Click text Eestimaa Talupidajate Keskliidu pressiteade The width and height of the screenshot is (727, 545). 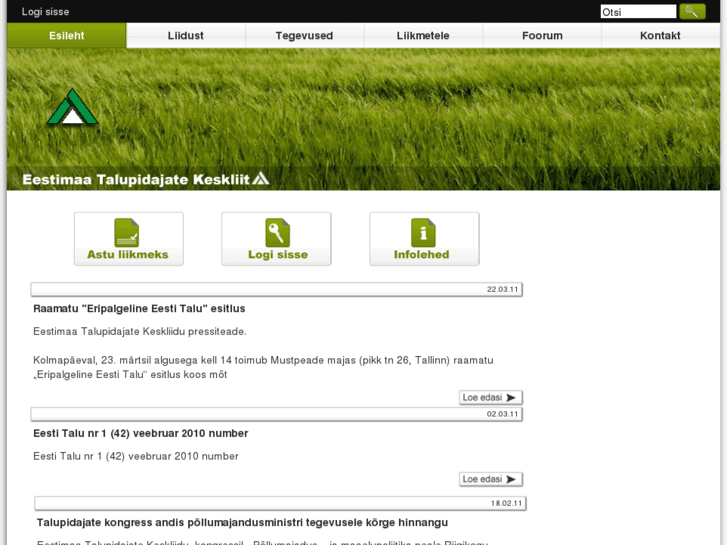click(x=140, y=331)
